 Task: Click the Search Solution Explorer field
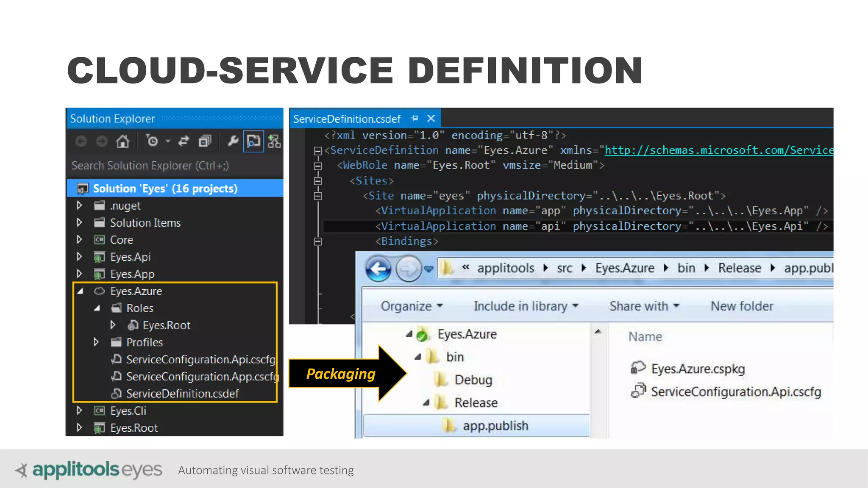[x=175, y=166]
